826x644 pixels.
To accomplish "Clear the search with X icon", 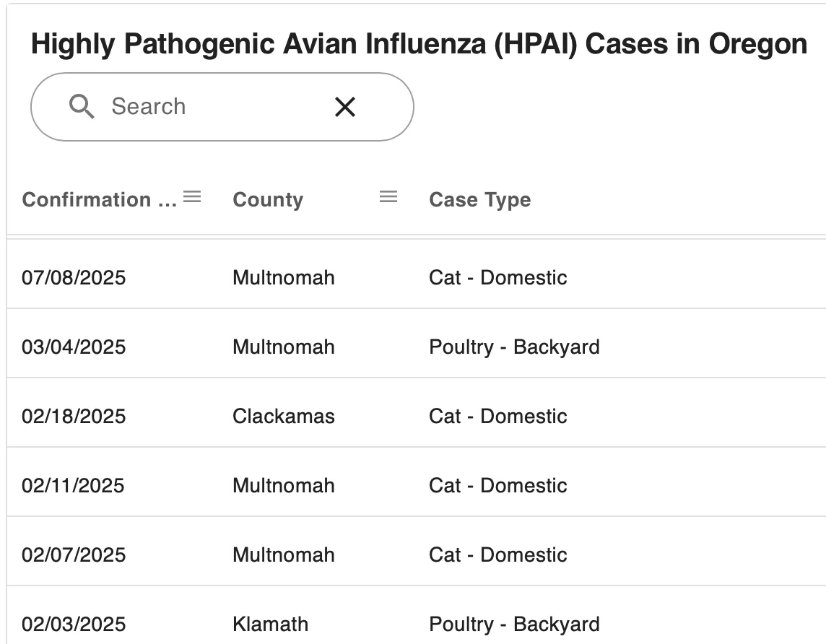I will 345,107.
